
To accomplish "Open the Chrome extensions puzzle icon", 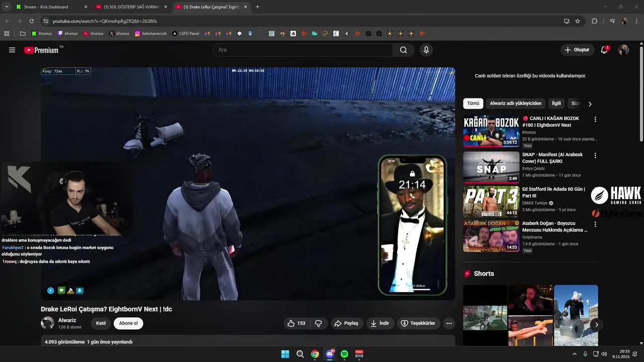I will (595, 21).
